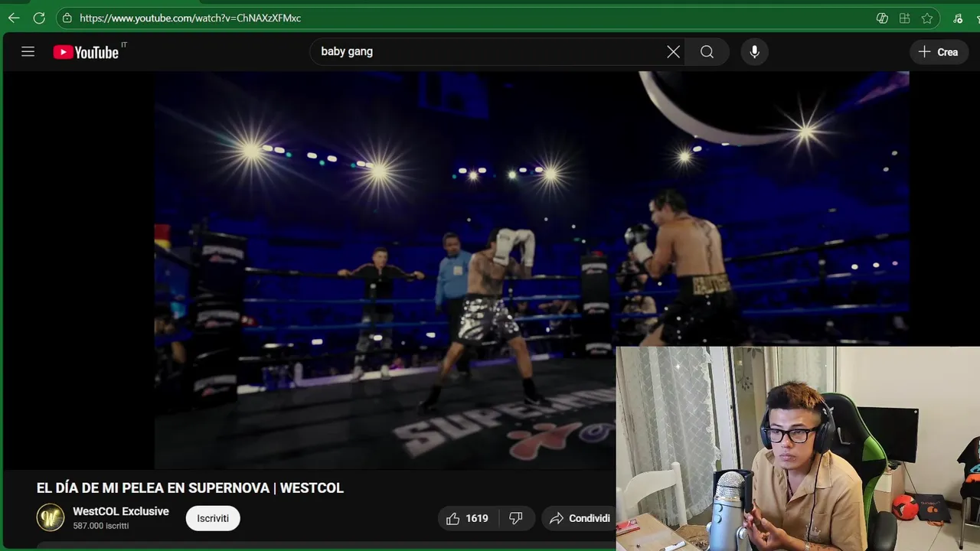Open the WestCOL Exclusive channel avatar
This screenshot has width=980, height=551.
51,518
